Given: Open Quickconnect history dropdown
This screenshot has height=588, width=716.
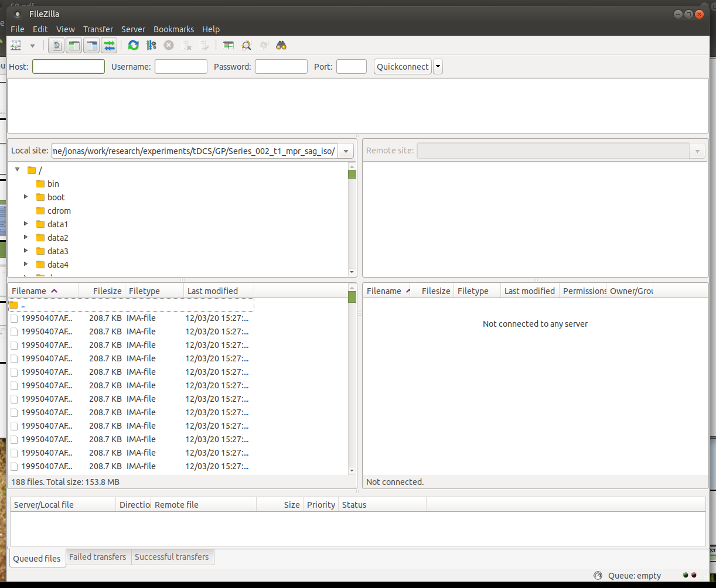Looking at the screenshot, I should pyautogui.click(x=438, y=67).
